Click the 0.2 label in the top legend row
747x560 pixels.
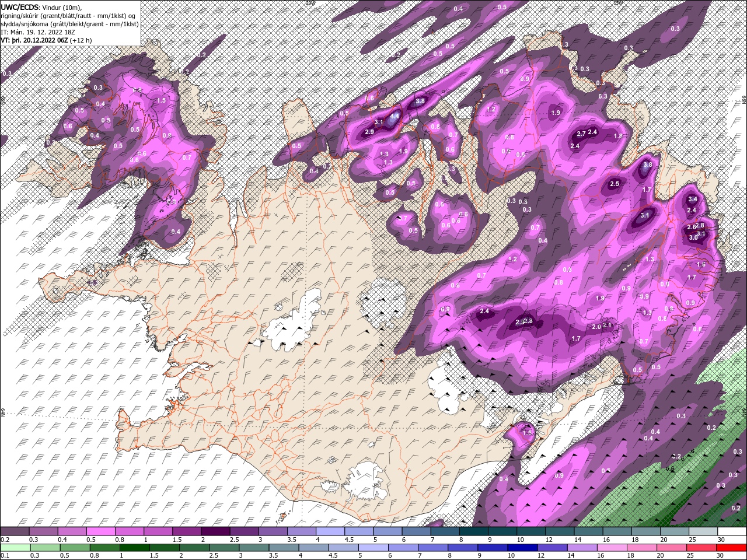5,540
